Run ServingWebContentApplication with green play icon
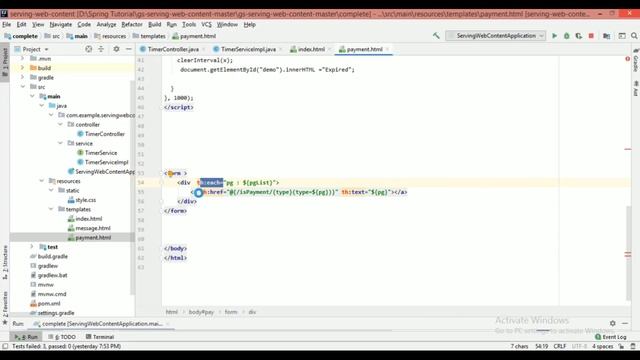 554,36
